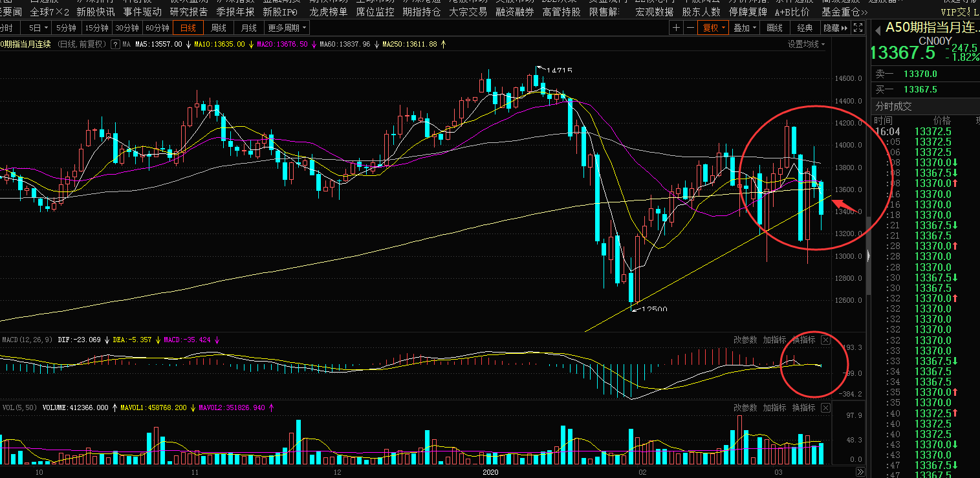980x478 pixels.
Task: Click the MA250:13611.88 indicator label
Action: click(x=409, y=45)
